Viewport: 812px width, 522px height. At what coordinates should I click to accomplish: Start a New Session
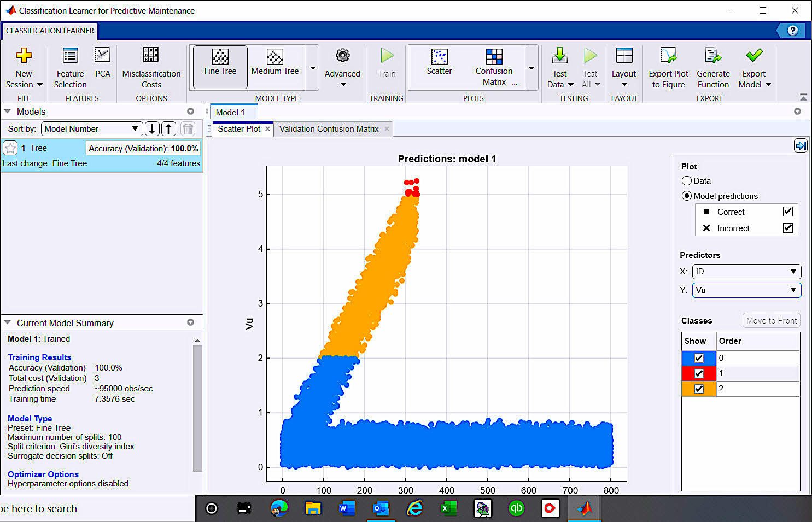click(24, 68)
